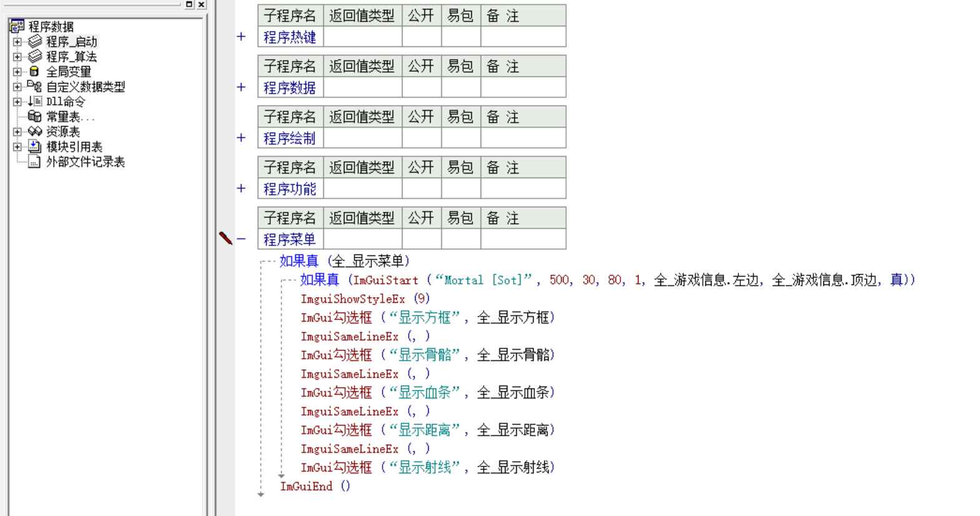Image resolution: width=980 pixels, height=516 pixels.
Task: Click the 程序功能 subroutine name cell
Action: tap(290, 189)
